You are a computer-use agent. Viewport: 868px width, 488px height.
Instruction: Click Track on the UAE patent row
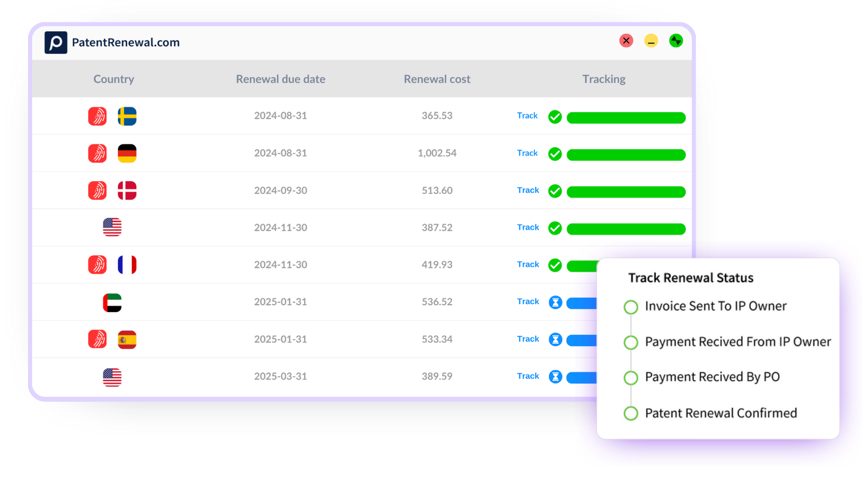pos(528,301)
